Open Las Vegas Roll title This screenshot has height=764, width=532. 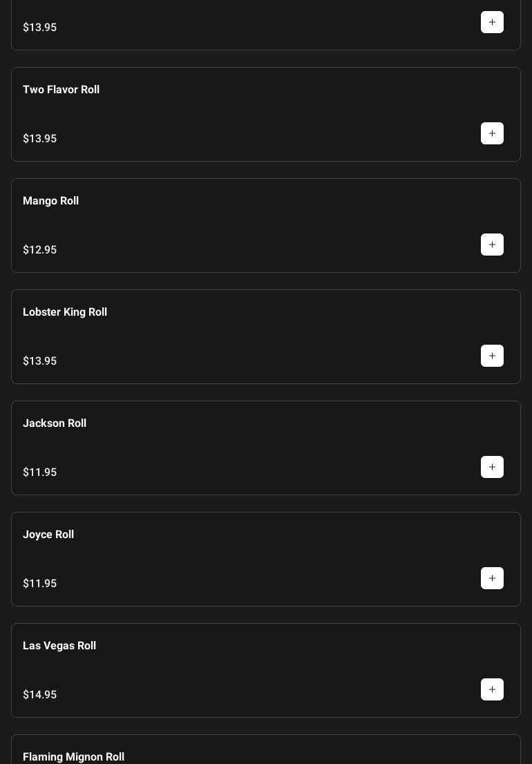(x=59, y=646)
